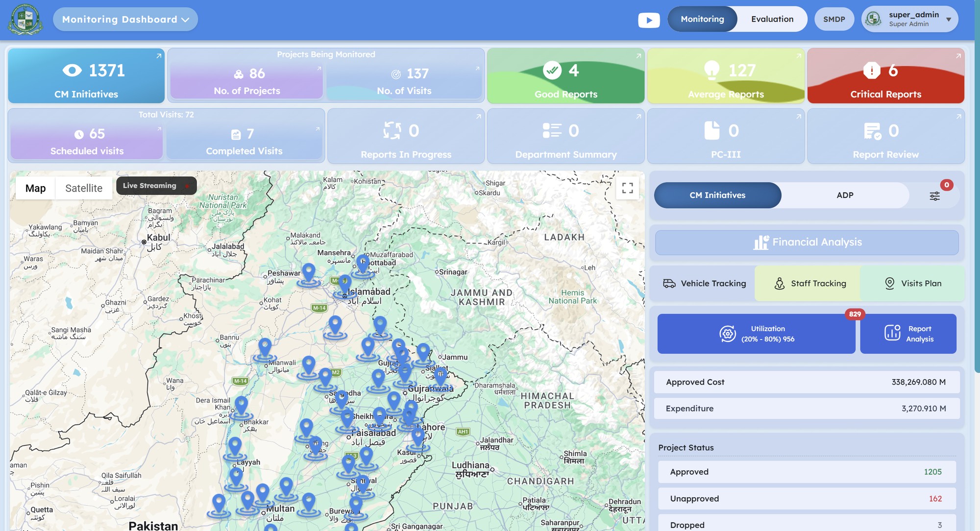Click the Average Reports lightbulb icon
980x531 pixels.
pyautogui.click(x=711, y=70)
